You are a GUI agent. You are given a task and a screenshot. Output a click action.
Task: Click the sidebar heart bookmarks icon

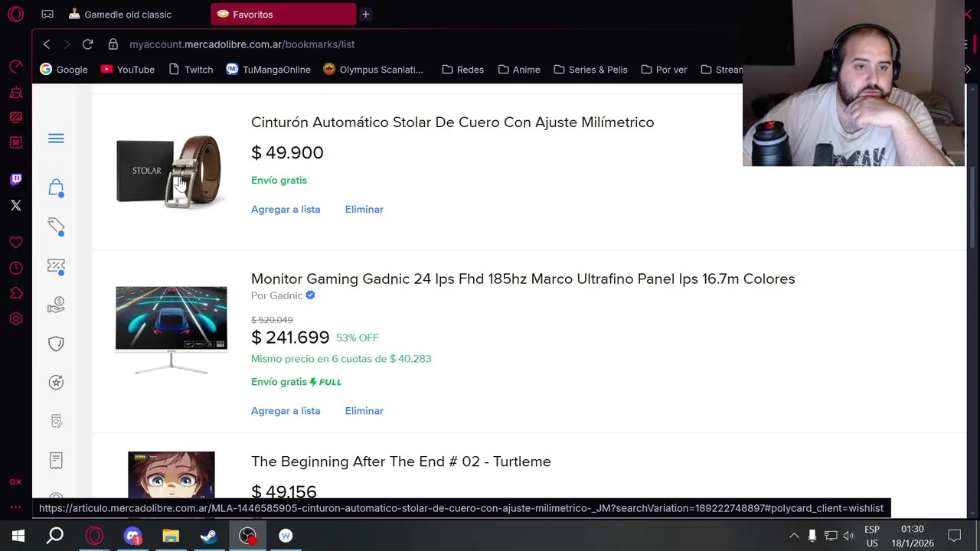click(x=15, y=243)
